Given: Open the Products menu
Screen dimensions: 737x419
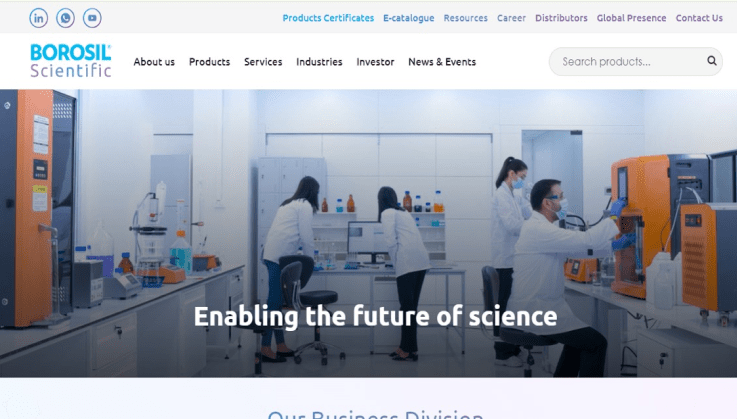Looking at the screenshot, I should coord(210,62).
